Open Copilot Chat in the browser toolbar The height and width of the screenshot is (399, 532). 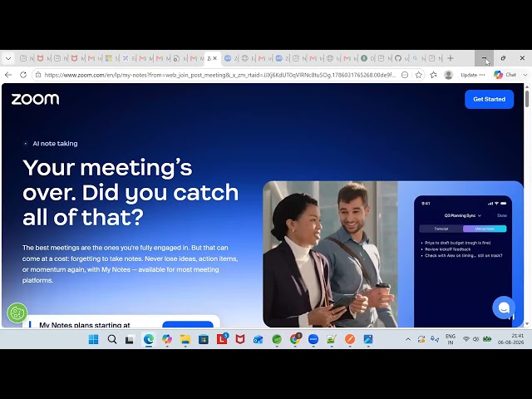click(505, 75)
